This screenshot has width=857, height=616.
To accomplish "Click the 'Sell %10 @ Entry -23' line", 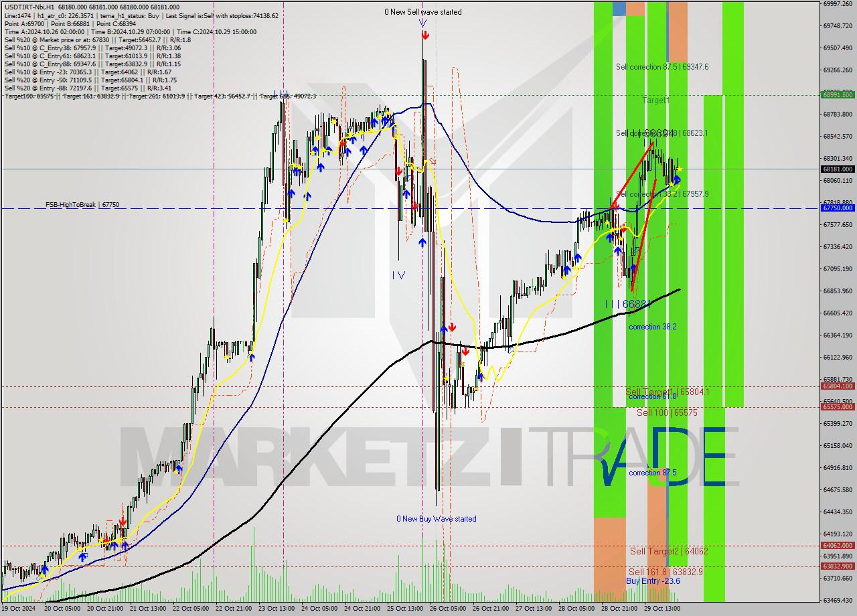I will tap(88, 72).
